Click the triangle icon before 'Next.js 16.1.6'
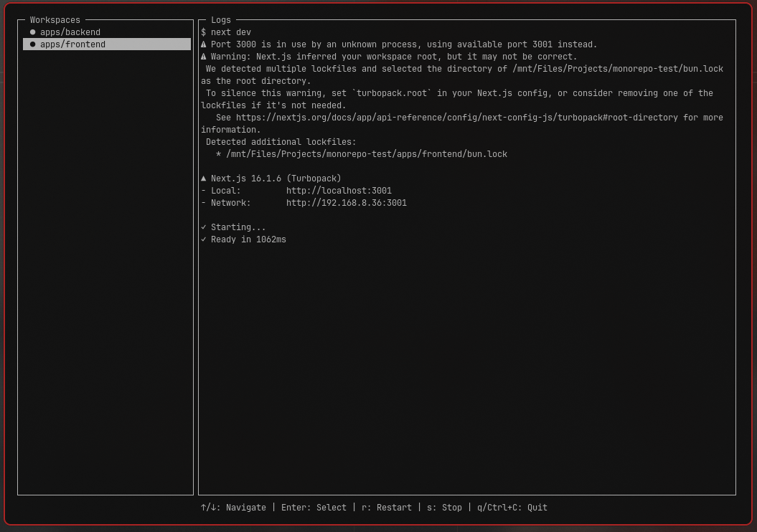The width and height of the screenshot is (757, 532). point(204,179)
